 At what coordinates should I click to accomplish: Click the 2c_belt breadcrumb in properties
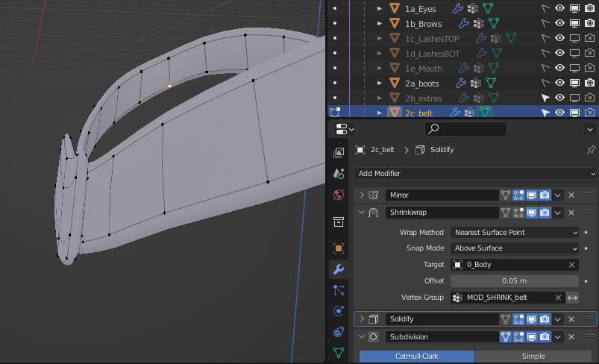(x=383, y=150)
